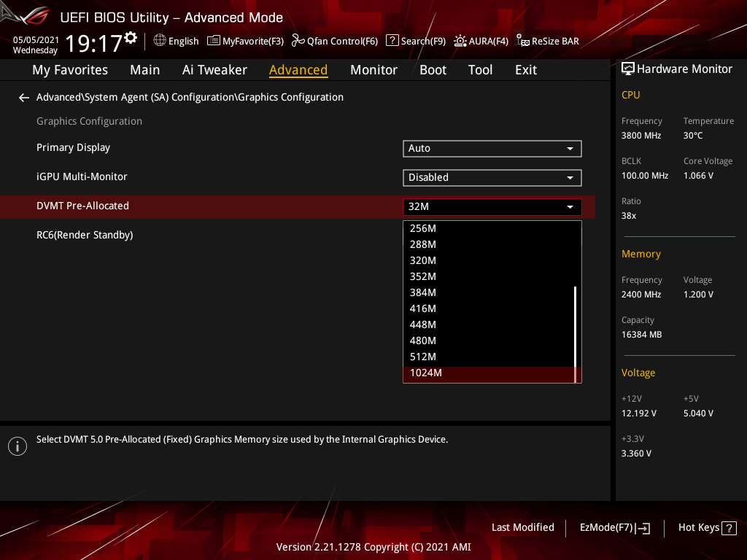This screenshot has height=560, width=747.
Task: Select 384M in DVMT list
Action: click(x=489, y=293)
